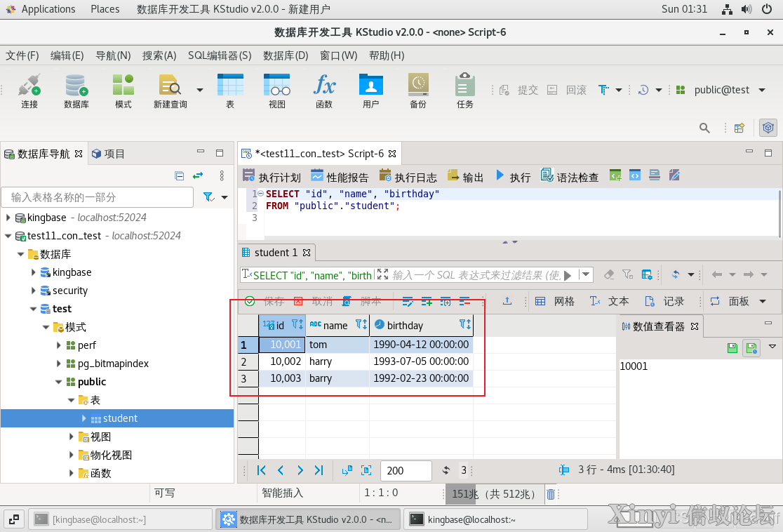Viewport: 783px width, 532px height.
Task: Click the SQL filter expression input field
Action: click(477, 274)
